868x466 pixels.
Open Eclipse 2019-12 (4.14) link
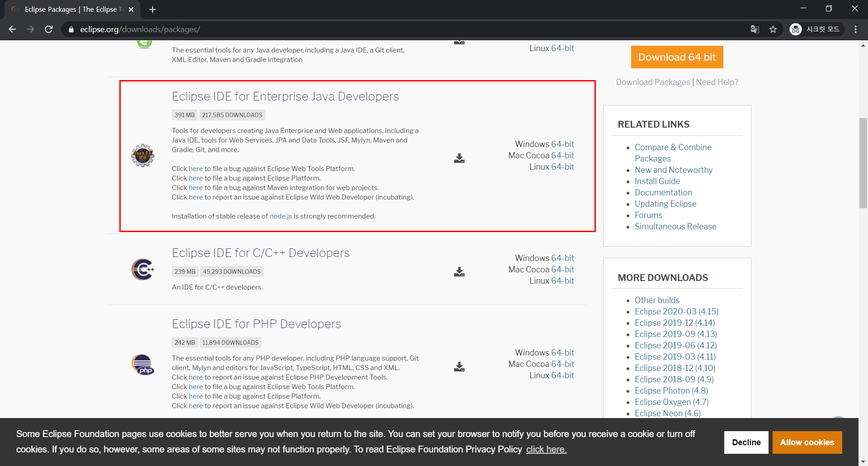tap(675, 323)
